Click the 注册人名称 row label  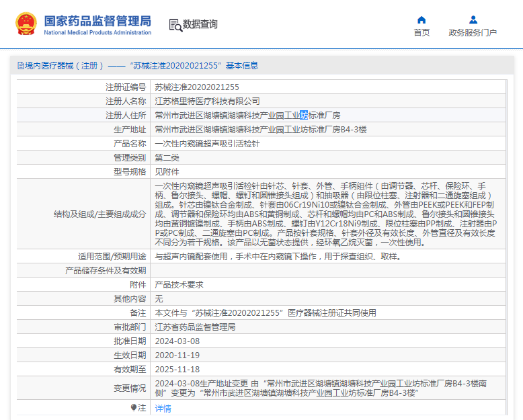pyautogui.click(x=126, y=101)
